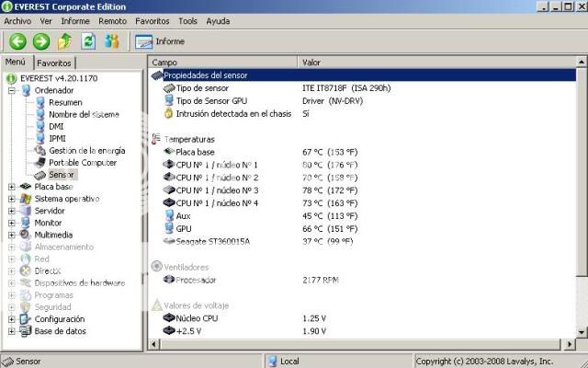Image resolution: width=588 pixels, height=368 pixels.
Task: Open the Ver menu
Action: point(46,21)
